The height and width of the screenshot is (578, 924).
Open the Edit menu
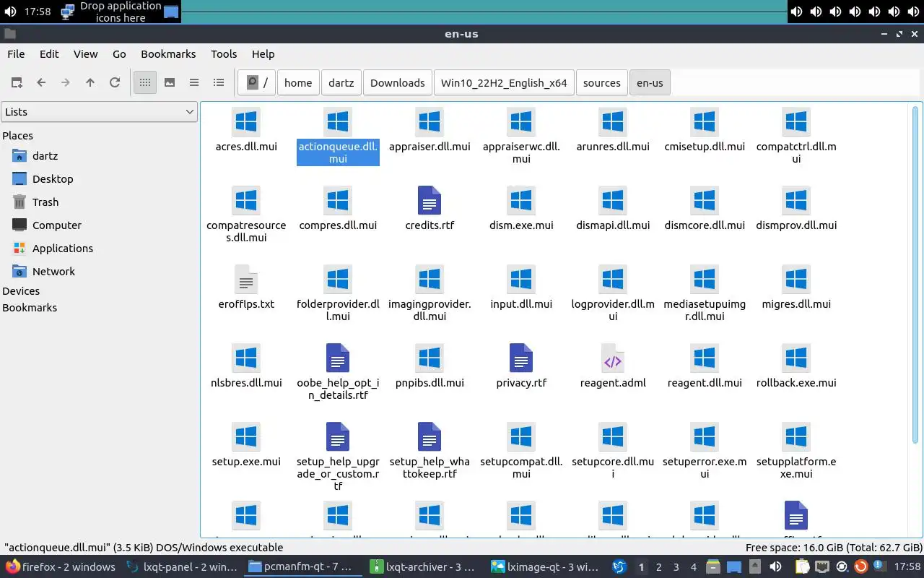tap(49, 53)
